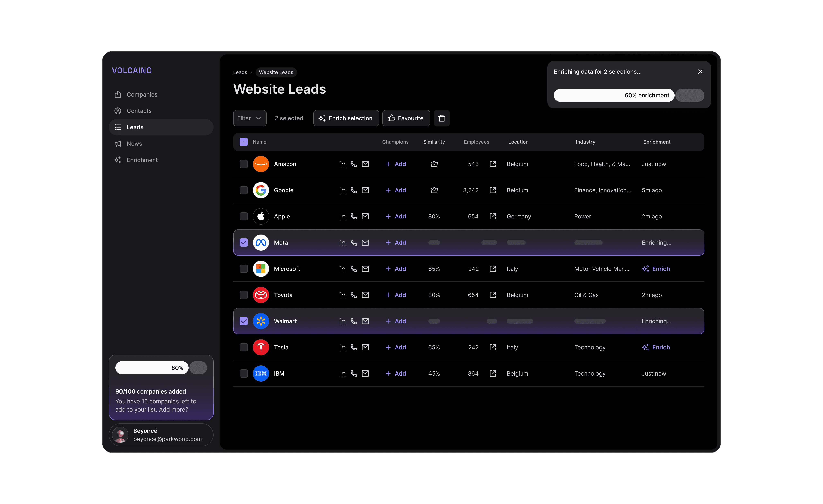Click the phone icon for Google
Image resolution: width=823 pixels, height=504 pixels.
[x=354, y=190]
